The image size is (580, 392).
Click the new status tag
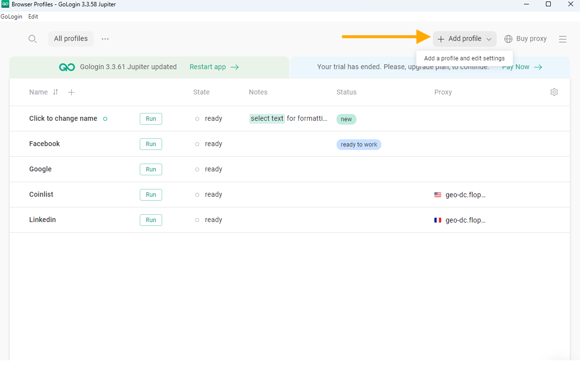(x=346, y=119)
